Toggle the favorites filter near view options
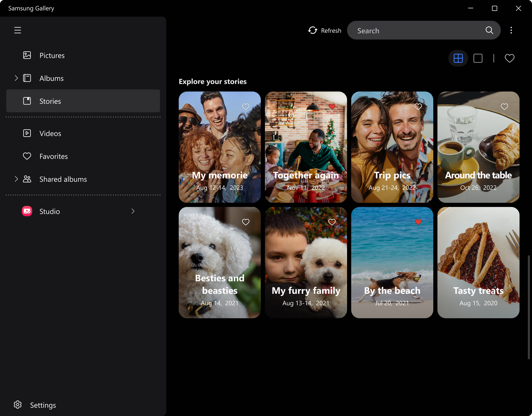 click(510, 58)
